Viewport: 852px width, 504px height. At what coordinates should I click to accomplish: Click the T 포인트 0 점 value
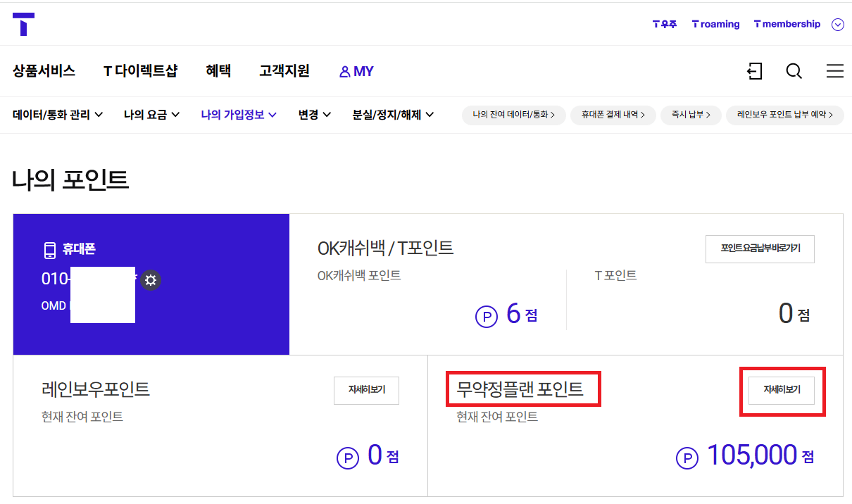[x=794, y=314]
